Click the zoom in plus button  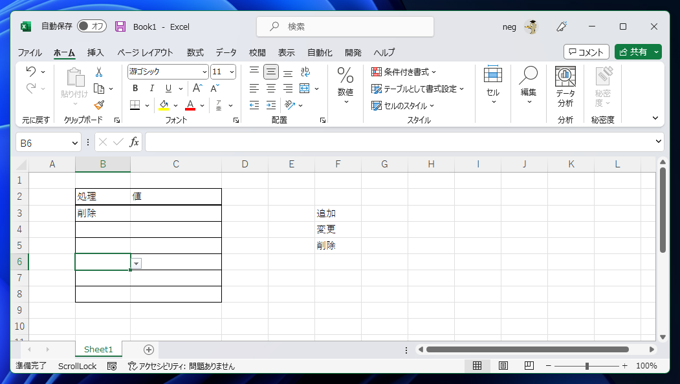(x=624, y=366)
